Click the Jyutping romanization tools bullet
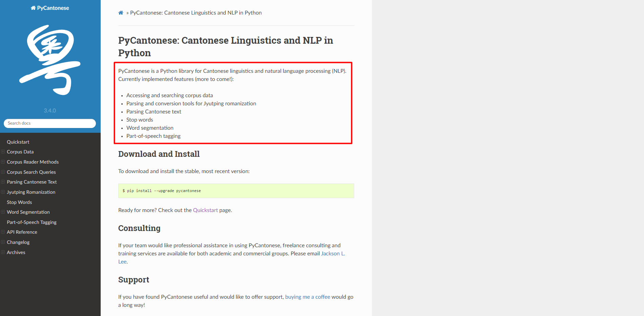This screenshot has height=316, width=644. click(191, 103)
